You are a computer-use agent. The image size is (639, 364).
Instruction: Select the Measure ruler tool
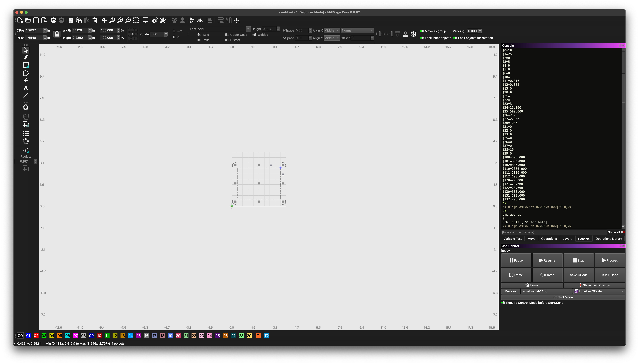tap(26, 96)
